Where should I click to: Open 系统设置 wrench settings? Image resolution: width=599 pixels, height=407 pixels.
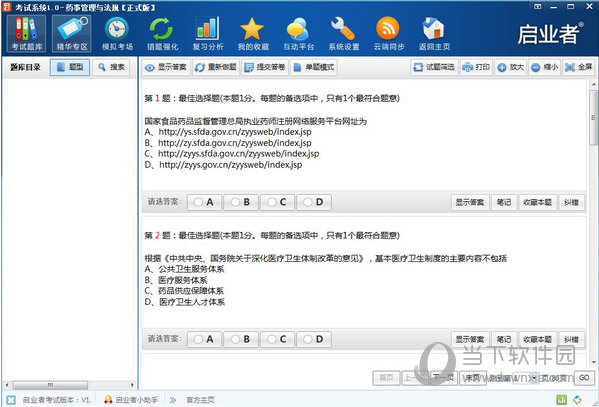pos(343,34)
